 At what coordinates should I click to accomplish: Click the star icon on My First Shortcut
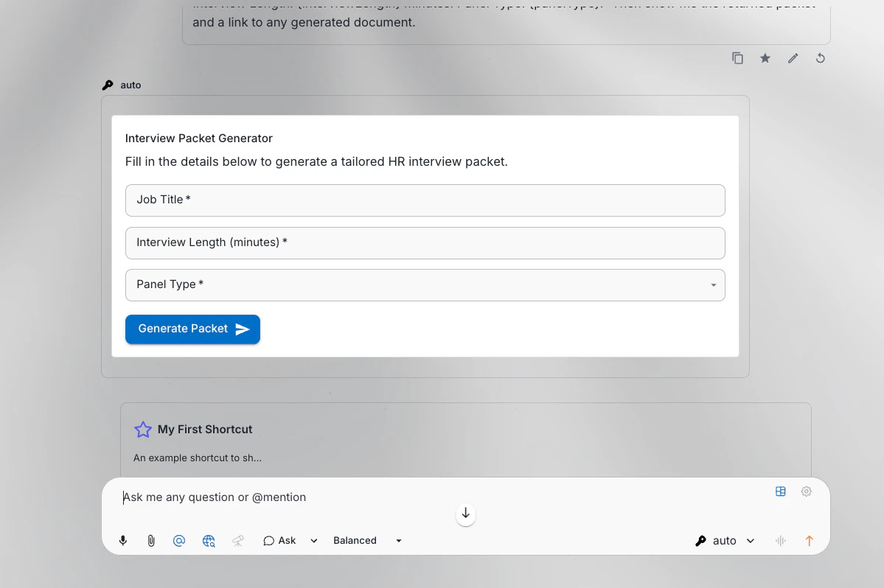click(143, 430)
